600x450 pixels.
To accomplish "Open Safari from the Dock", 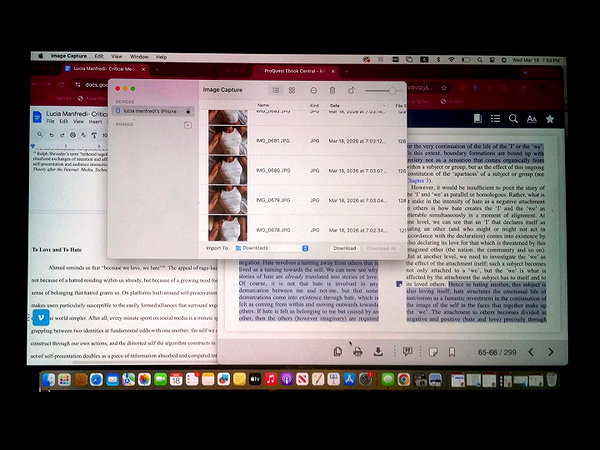I will [96, 380].
